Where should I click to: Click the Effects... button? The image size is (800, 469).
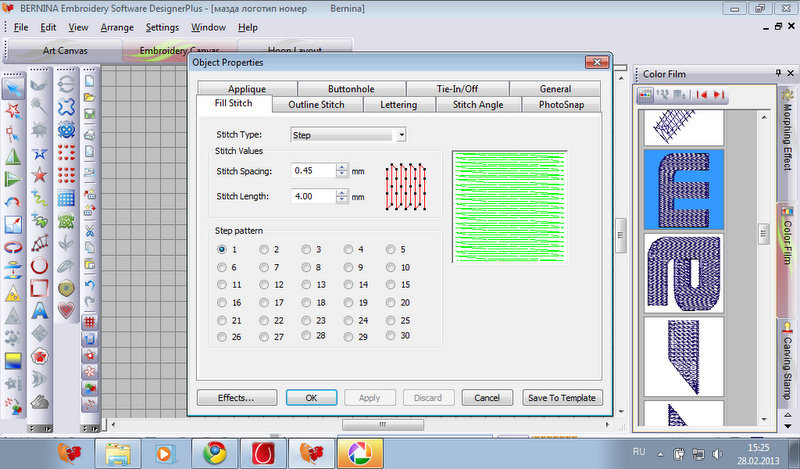coord(235,397)
